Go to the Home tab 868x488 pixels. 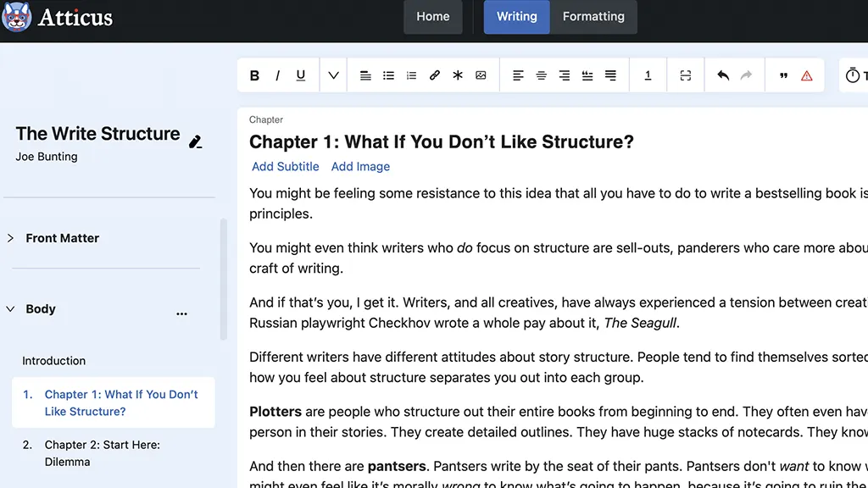432,17
